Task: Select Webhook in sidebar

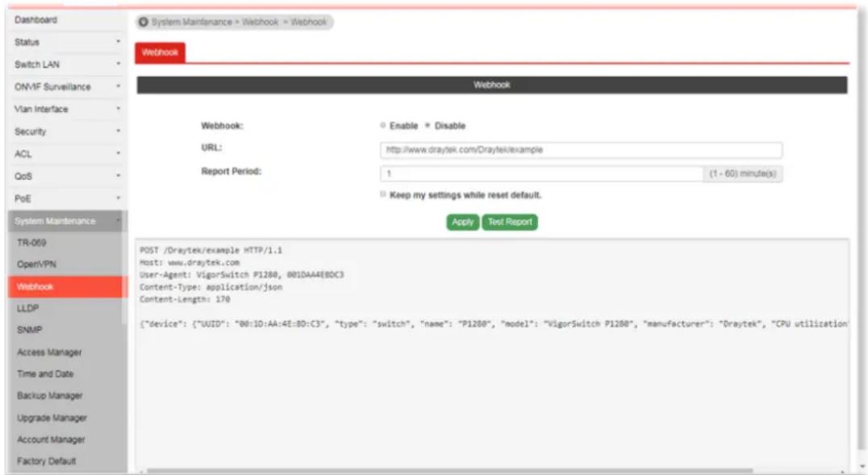Action: point(67,287)
